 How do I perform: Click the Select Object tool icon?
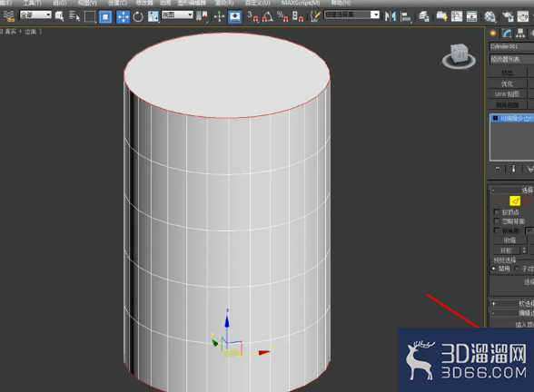pos(59,16)
